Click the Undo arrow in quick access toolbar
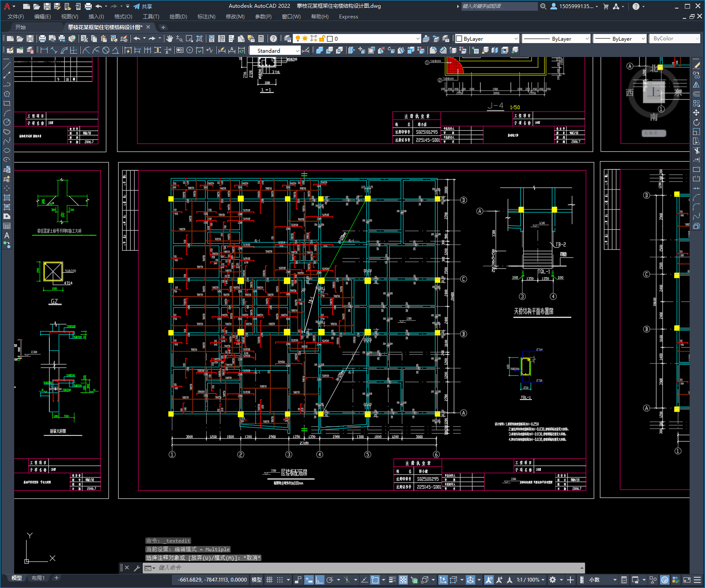The height and width of the screenshot is (588, 705). (99, 6)
